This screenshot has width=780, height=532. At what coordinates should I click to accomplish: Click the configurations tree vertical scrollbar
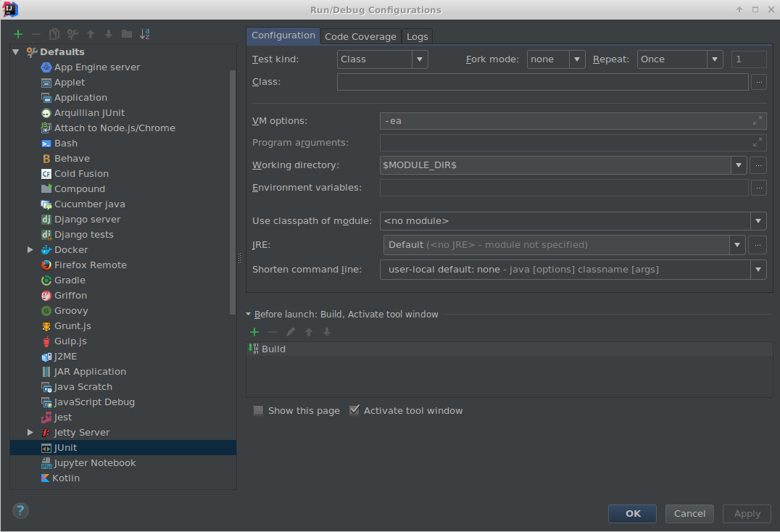tap(232, 192)
